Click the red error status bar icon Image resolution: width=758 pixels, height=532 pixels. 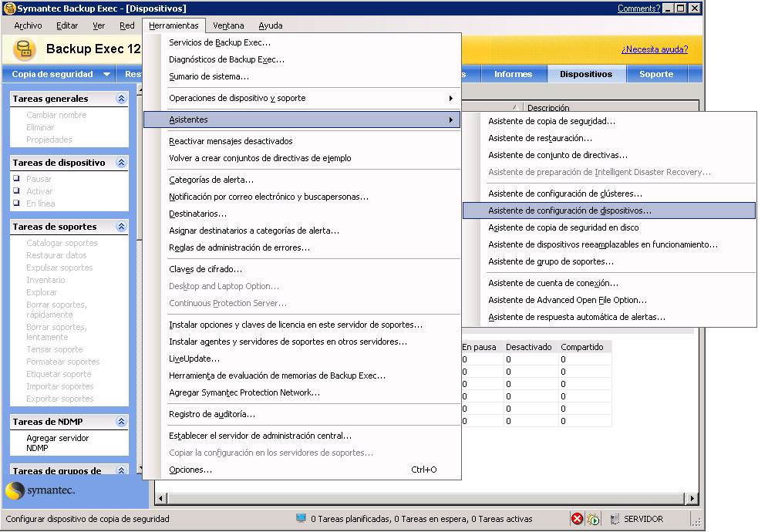[577, 519]
